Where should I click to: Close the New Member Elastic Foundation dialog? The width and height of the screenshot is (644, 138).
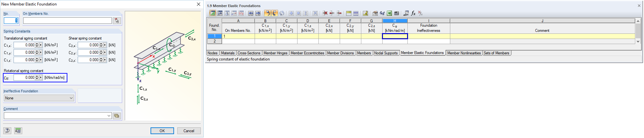pyautogui.click(x=199, y=4)
